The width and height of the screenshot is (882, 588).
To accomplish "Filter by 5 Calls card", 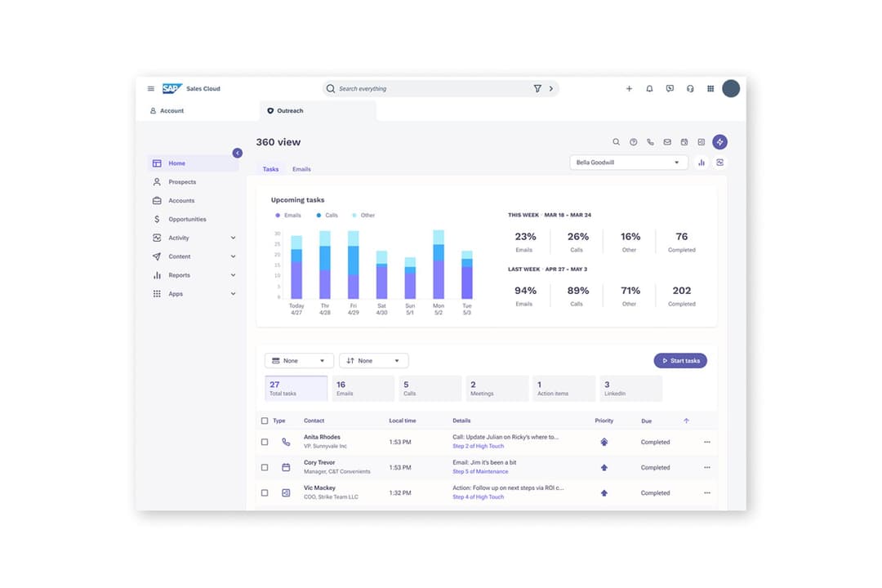I will pos(430,388).
